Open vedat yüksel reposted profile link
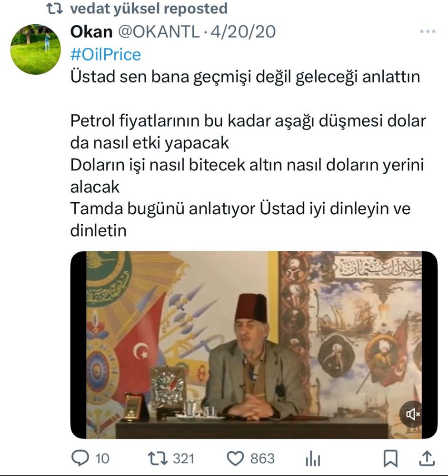Image resolution: width=448 pixels, height=476 pixels. (149, 9)
